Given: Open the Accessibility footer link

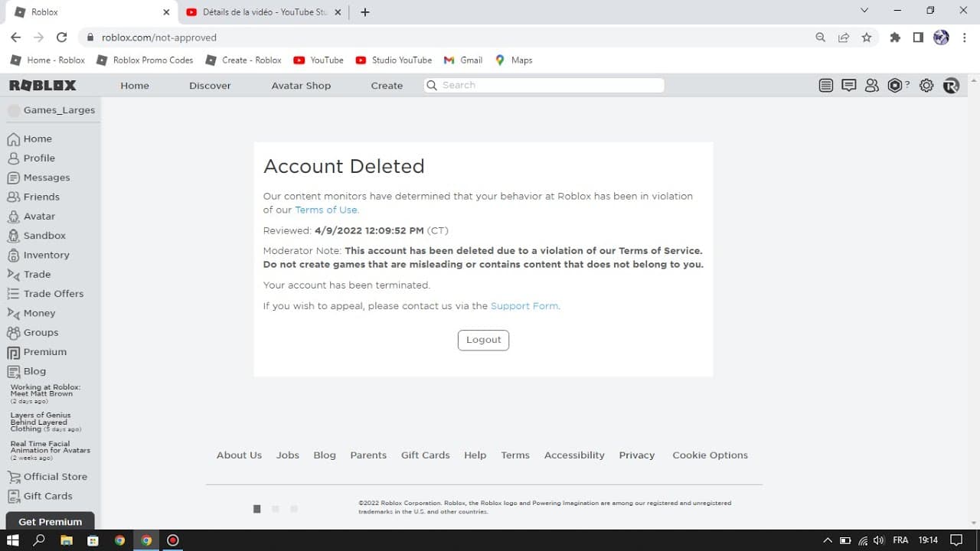Looking at the screenshot, I should 574,455.
